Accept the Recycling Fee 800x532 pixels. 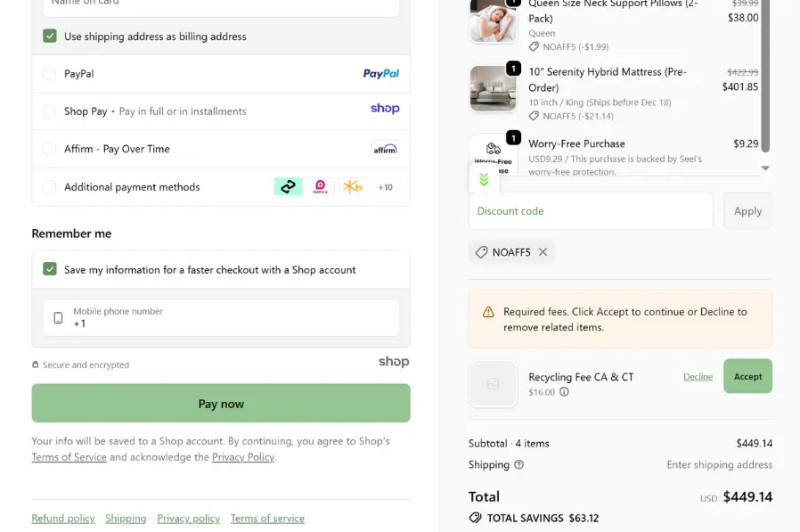pyautogui.click(x=747, y=376)
